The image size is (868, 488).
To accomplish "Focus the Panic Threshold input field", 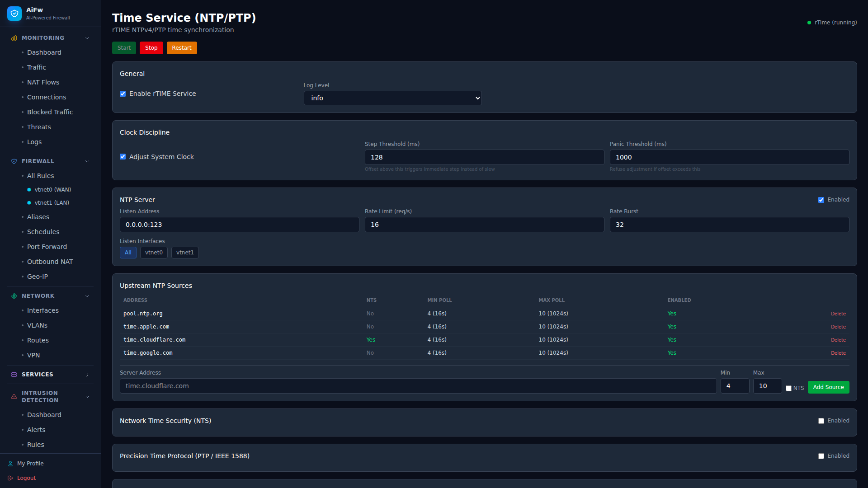I will click(729, 157).
